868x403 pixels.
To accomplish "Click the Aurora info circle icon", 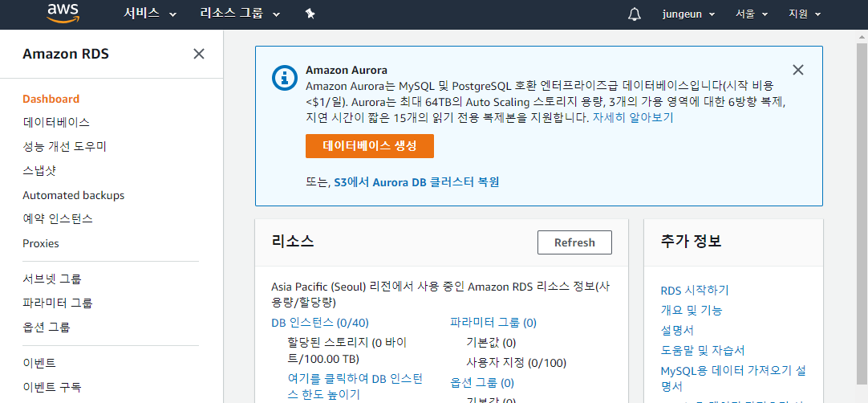I will pyautogui.click(x=285, y=78).
